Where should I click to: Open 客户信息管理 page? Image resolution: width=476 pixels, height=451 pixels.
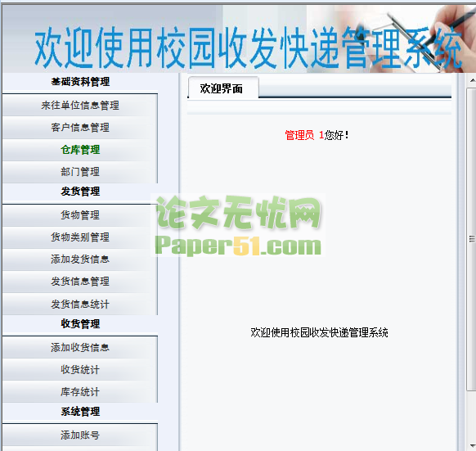[80, 128]
